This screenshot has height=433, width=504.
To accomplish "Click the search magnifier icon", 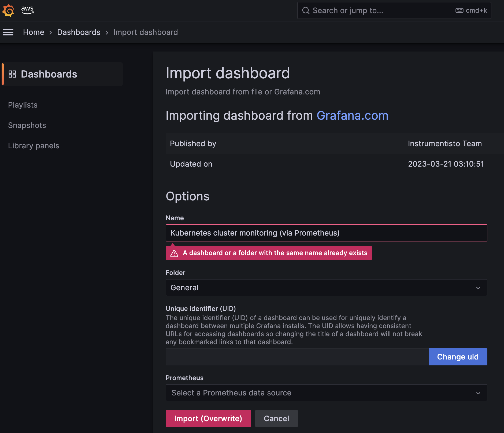I will [306, 10].
